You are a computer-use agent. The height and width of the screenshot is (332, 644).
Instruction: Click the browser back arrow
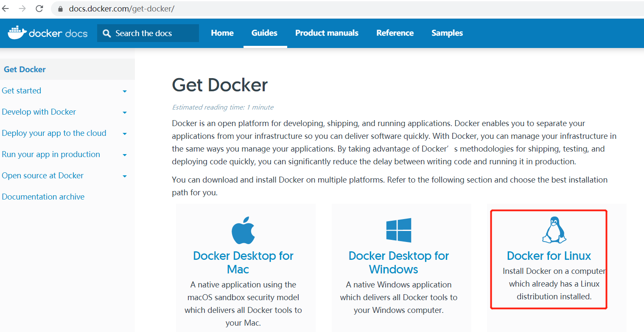(6, 8)
